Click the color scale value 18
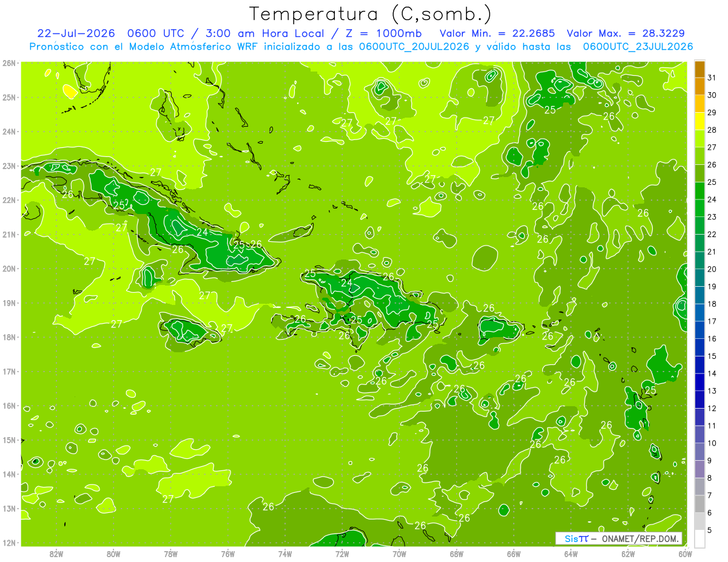Viewport: 728px width, 562px height. (712, 304)
